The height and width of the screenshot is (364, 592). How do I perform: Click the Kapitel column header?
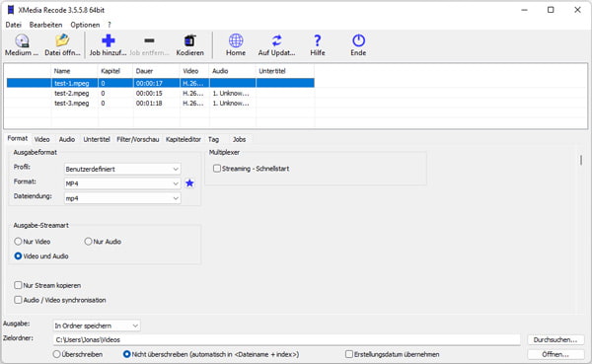point(115,71)
